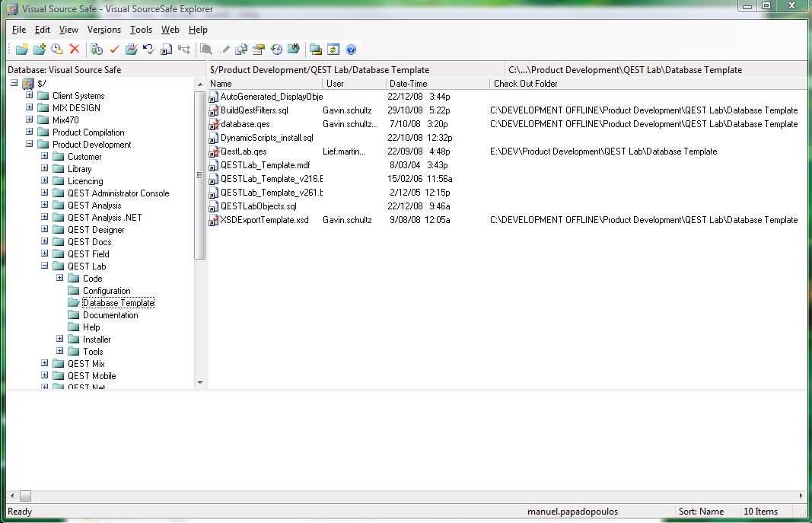812x523 pixels.
Task: Click the red X Delete icon
Action: tap(75, 49)
